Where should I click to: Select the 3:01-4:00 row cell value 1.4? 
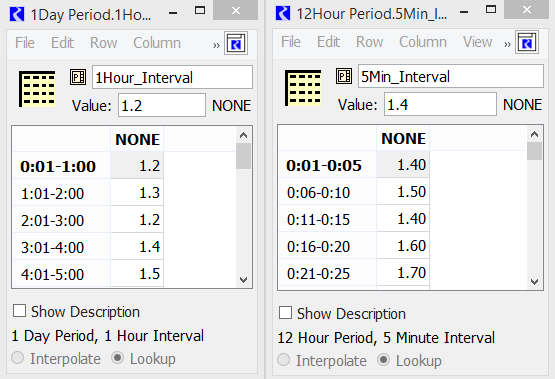click(x=137, y=247)
